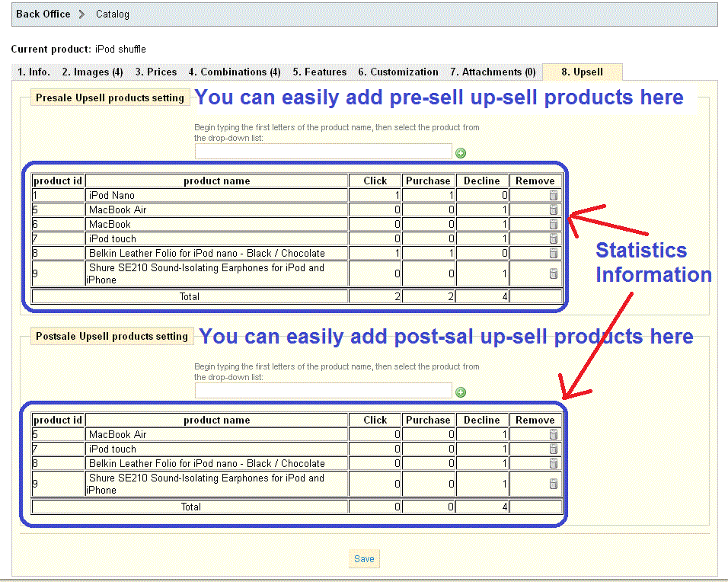Select MacBook Air name in presale table
The width and height of the screenshot is (728, 582).
(x=117, y=209)
